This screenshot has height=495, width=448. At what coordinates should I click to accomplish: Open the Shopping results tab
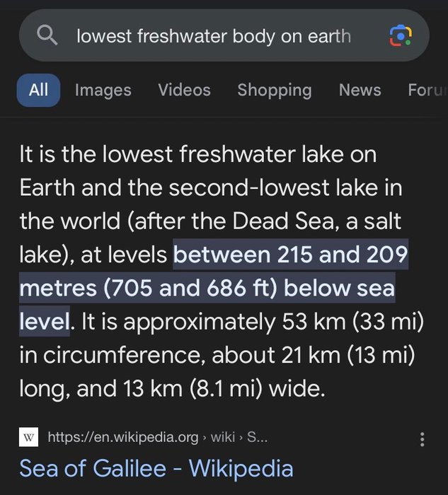click(274, 90)
